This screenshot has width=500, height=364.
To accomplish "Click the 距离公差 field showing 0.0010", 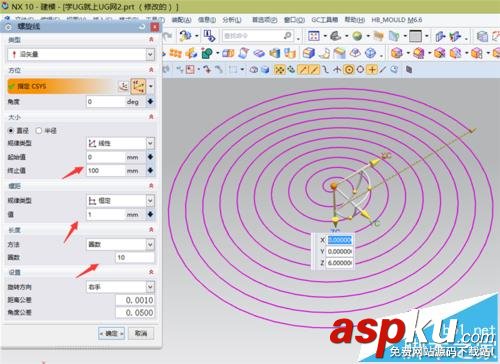I will pyautogui.click(x=135, y=300).
